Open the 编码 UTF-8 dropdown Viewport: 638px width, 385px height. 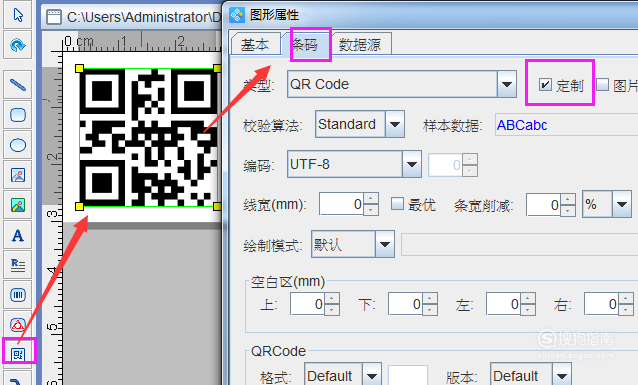tap(412, 164)
